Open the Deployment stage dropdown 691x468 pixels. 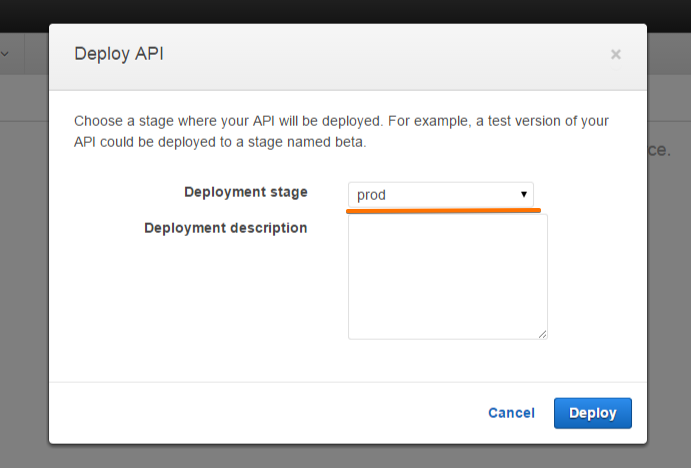[x=440, y=194]
